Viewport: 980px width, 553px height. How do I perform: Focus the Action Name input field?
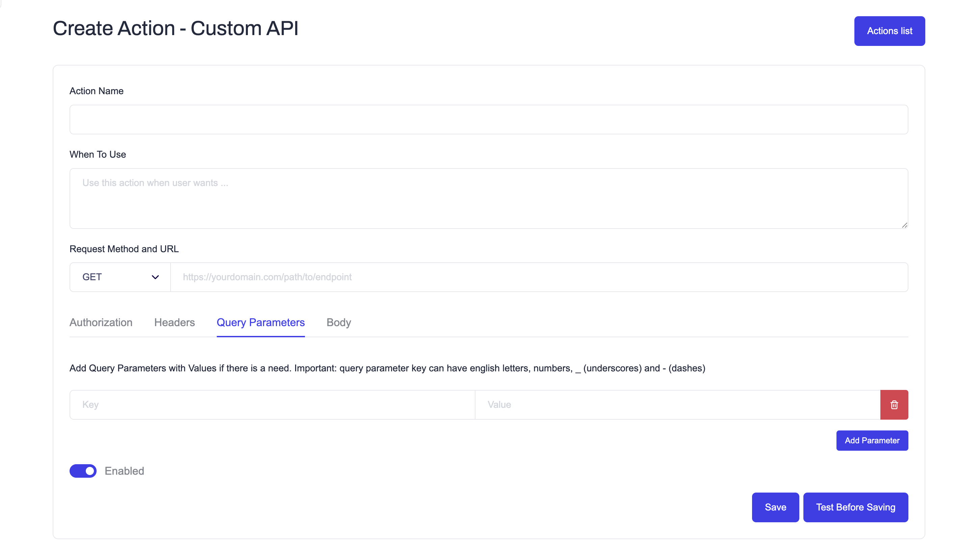point(488,120)
